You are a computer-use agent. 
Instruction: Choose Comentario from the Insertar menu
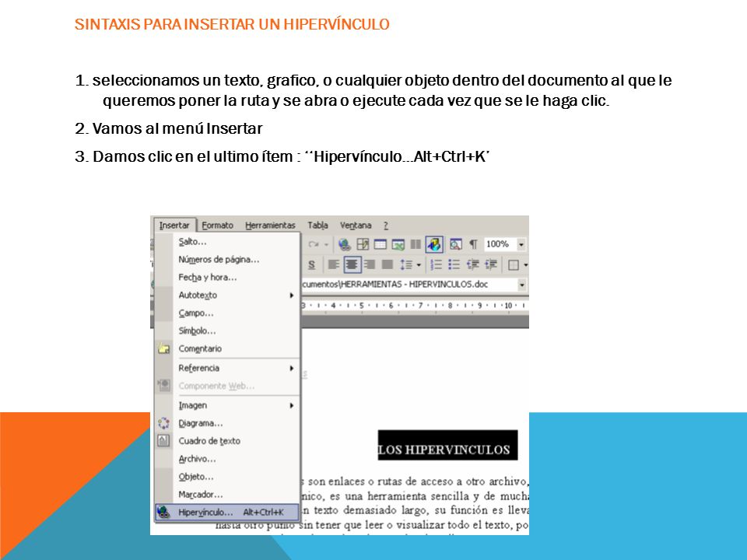coord(228,348)
